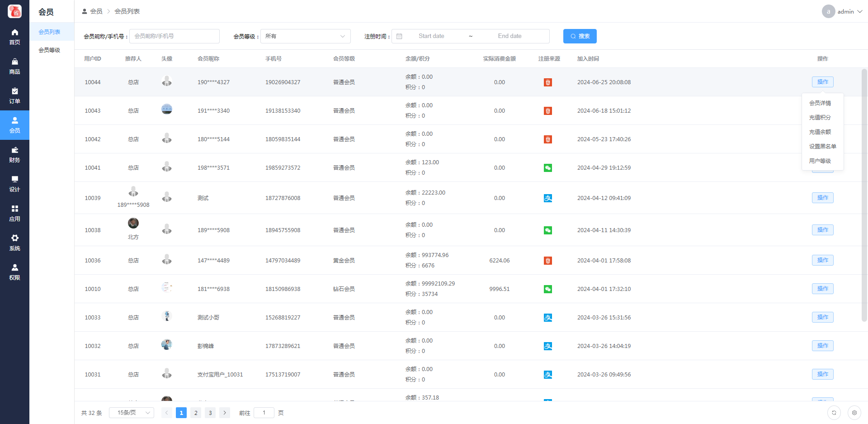This screenshot has height=424, width=868.
Task: Open the 15条/页 page size dropdown
Action: (131, 413)
